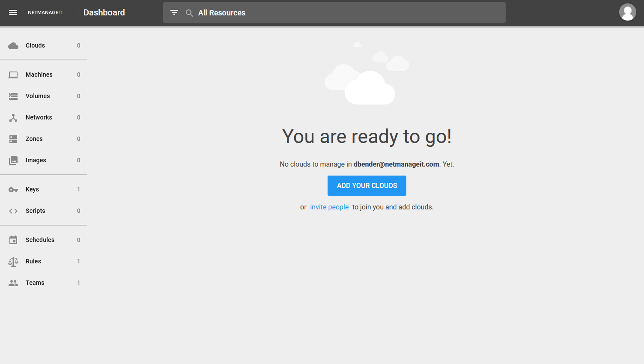Open the Volumes storage icon

(13, 96)
